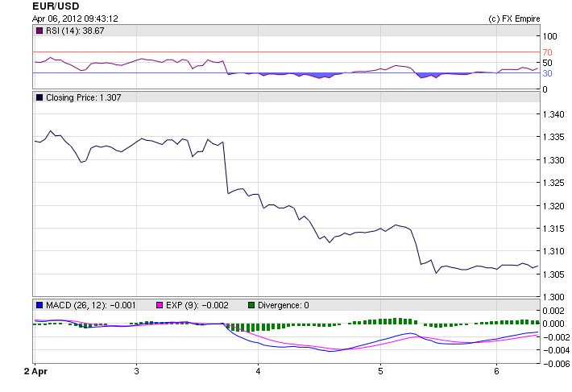The width and height of the screenshot is (572, 392).
Task: Click the magenta EXP (9) legend swatch
Action: point(159,305)
